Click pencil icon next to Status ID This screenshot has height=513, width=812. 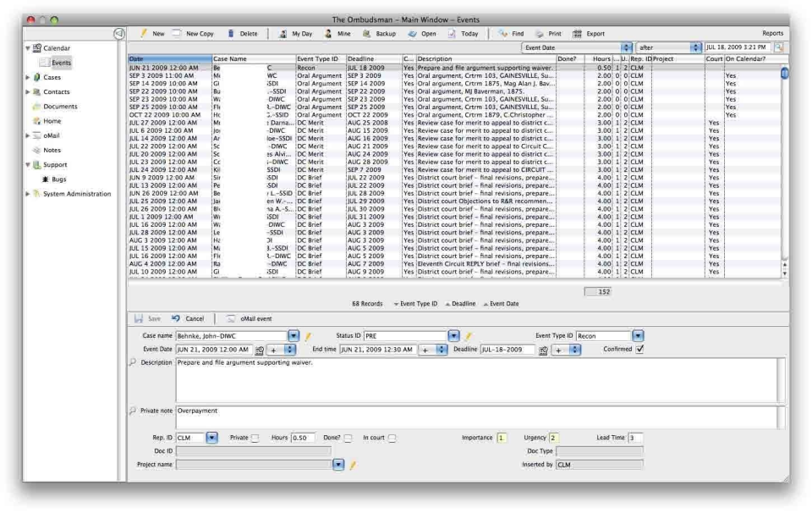pos(468,336)
